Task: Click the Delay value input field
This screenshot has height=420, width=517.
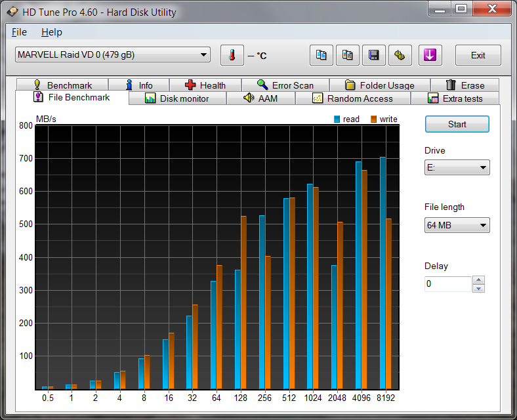Action: coord(447,284)
